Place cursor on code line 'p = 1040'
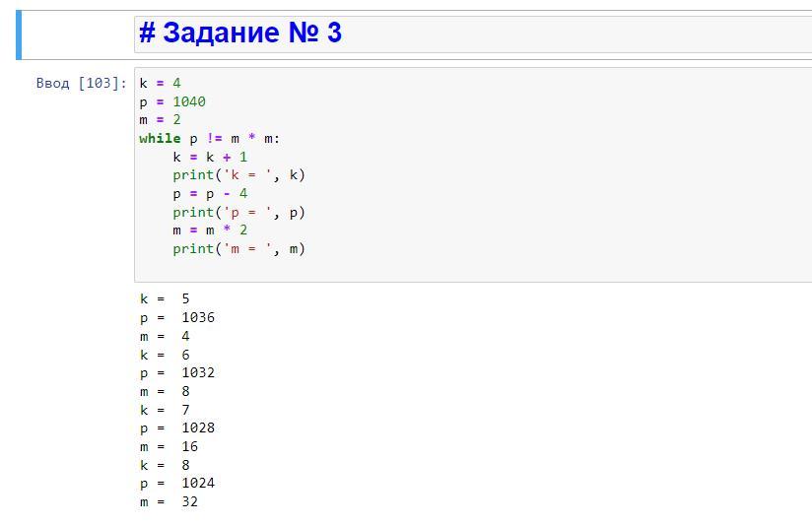812x526 pixels. pos(172,101)
